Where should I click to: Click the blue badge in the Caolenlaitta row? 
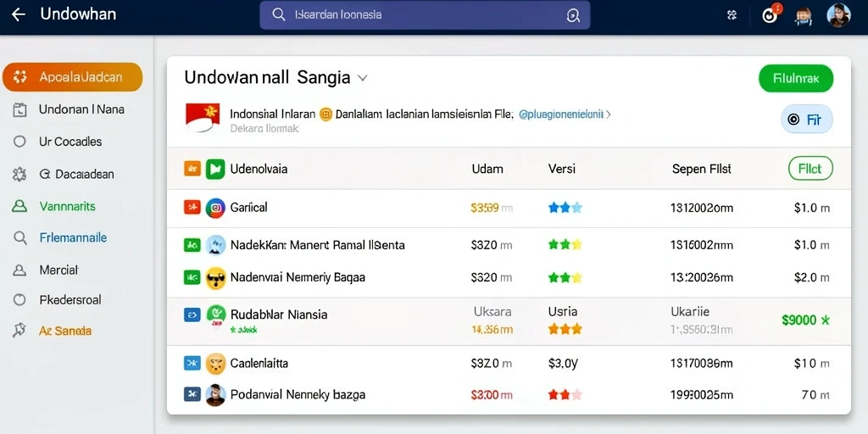point(192,363)
